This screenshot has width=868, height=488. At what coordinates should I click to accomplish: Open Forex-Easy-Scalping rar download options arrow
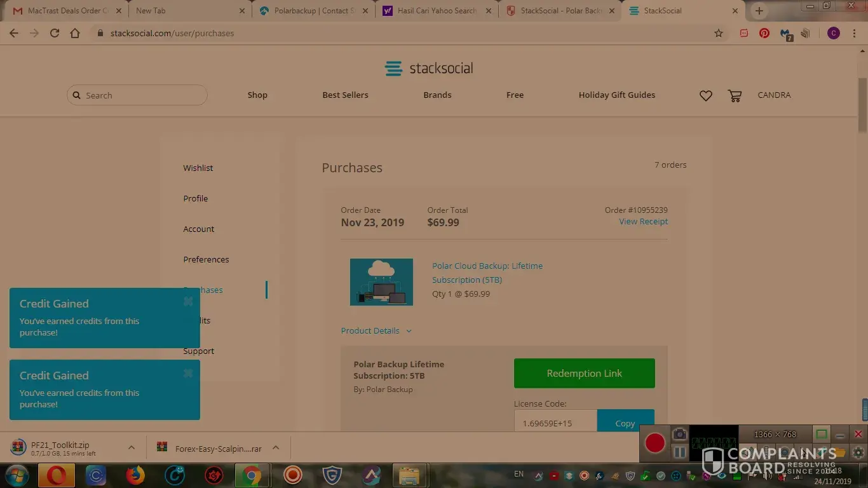[276, 447]
